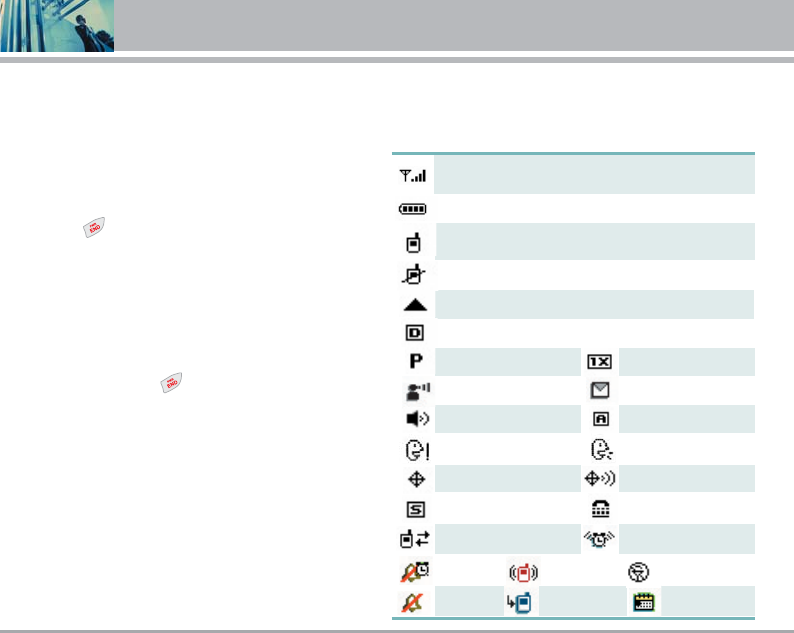Click the boxed A icon
Screen dimensions: 794x633
coord(601,419)
